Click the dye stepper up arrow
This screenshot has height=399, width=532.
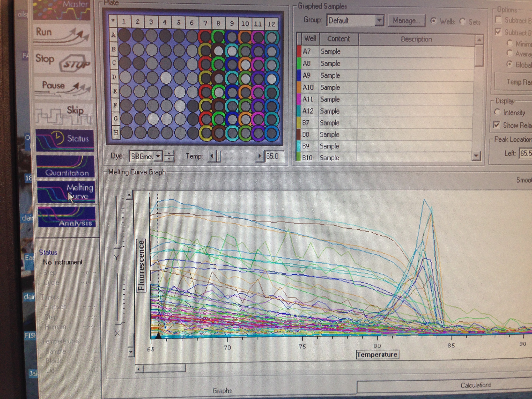(169, 153)
